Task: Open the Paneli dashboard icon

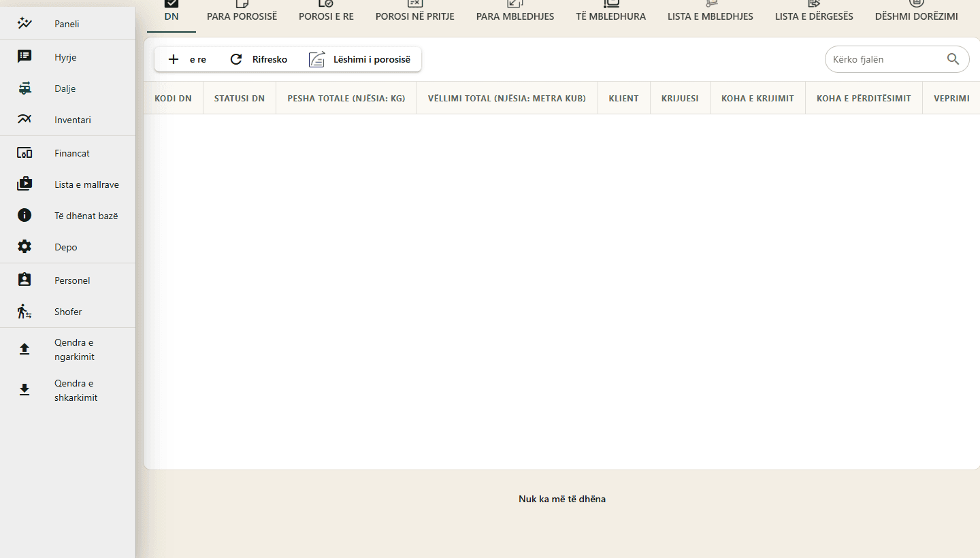Action: click(24, 24)
